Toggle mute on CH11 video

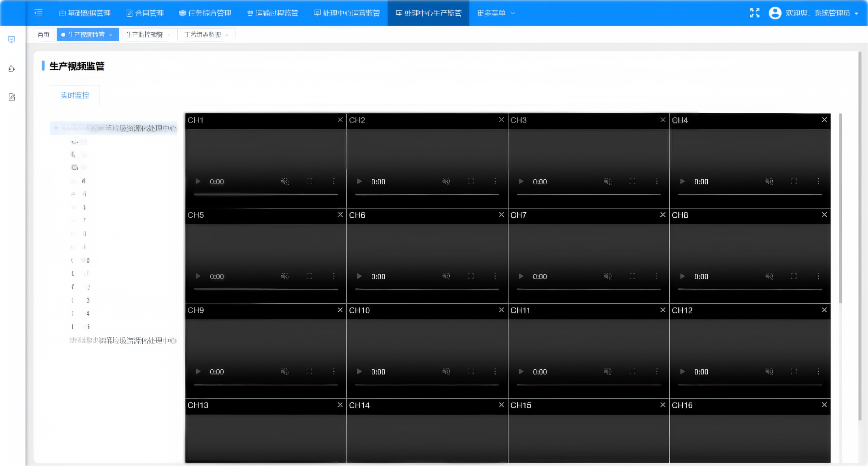tap(608, 371)
